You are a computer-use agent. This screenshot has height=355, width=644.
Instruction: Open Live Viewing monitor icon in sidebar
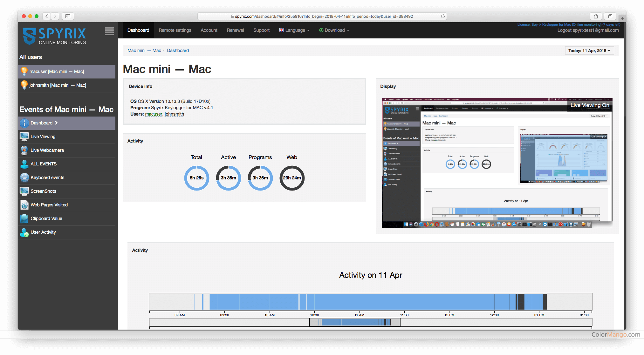pos(24,137)
